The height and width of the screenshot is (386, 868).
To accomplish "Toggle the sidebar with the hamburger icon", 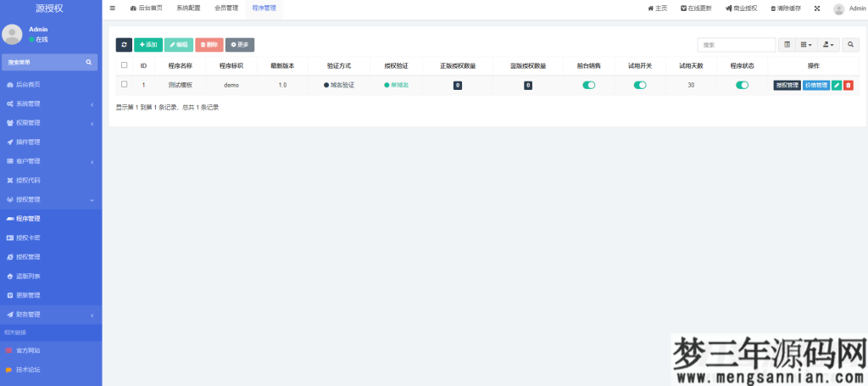I will click(113, 8).
